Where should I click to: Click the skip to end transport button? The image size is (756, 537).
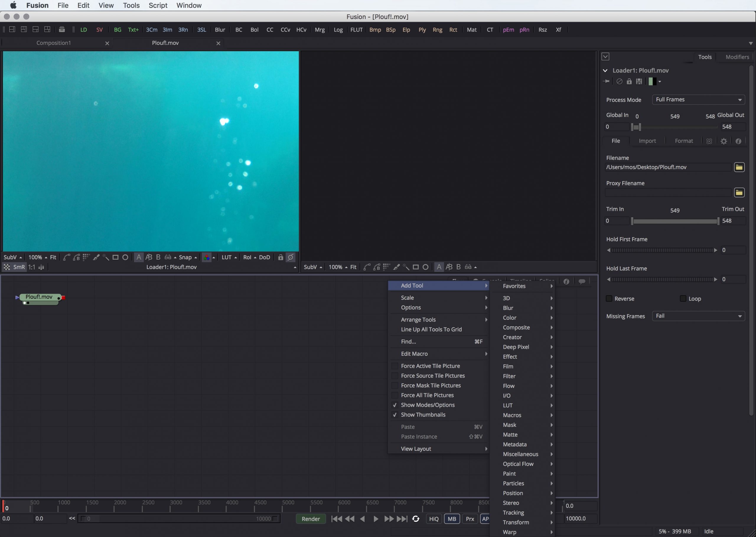click(x=402, y=519)
